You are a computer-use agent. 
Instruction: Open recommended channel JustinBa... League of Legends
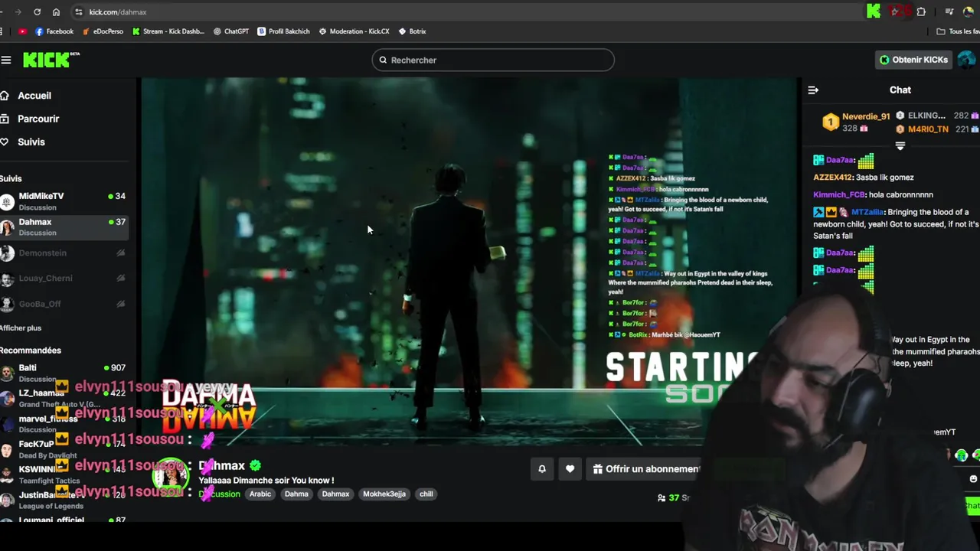click(x=64, y=500)
